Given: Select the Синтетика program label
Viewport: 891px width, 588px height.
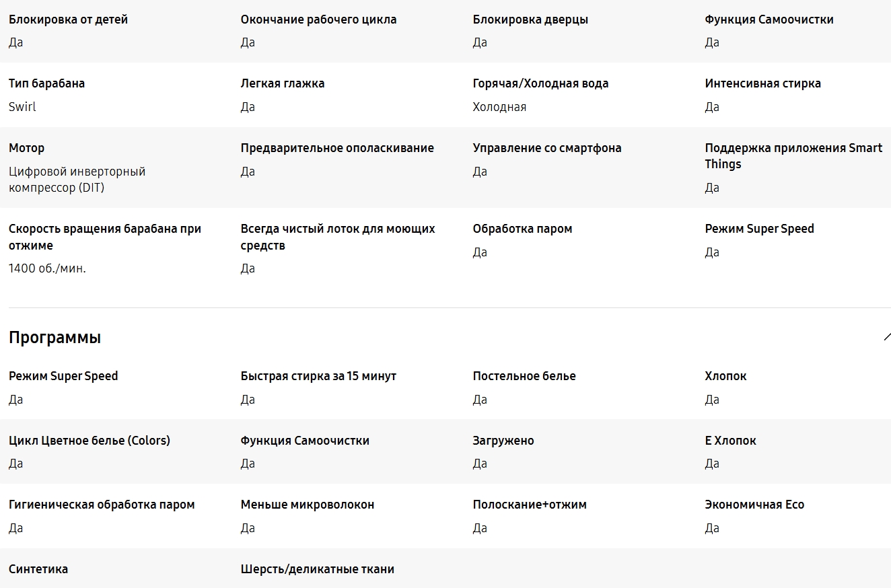Looking at the screenshot, I should click(38, 569).
